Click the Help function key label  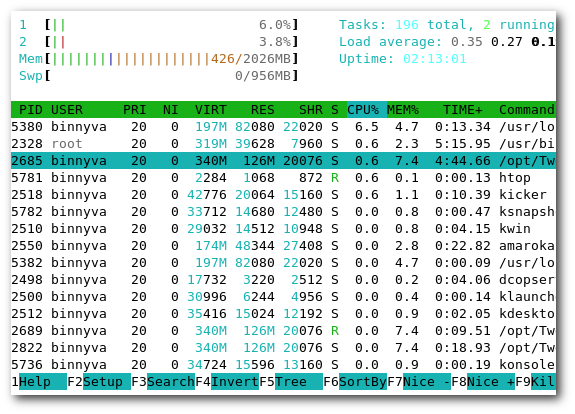point(43,382)
